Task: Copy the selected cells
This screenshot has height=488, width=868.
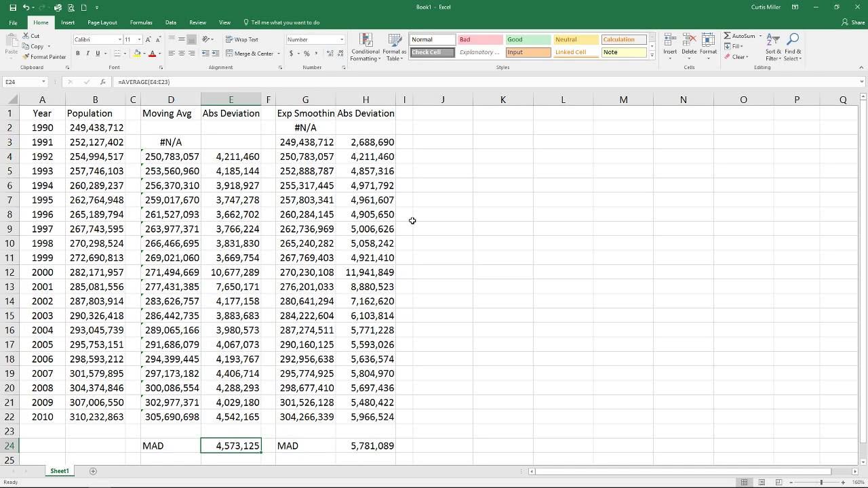Action: click(x=33, y=46)
